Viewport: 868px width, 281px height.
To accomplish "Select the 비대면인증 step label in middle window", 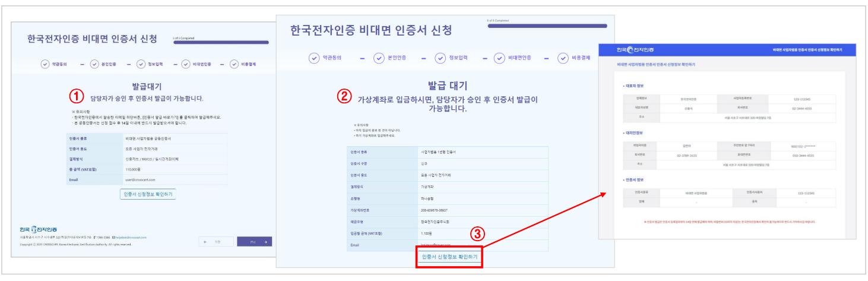I will coord(519,58).
